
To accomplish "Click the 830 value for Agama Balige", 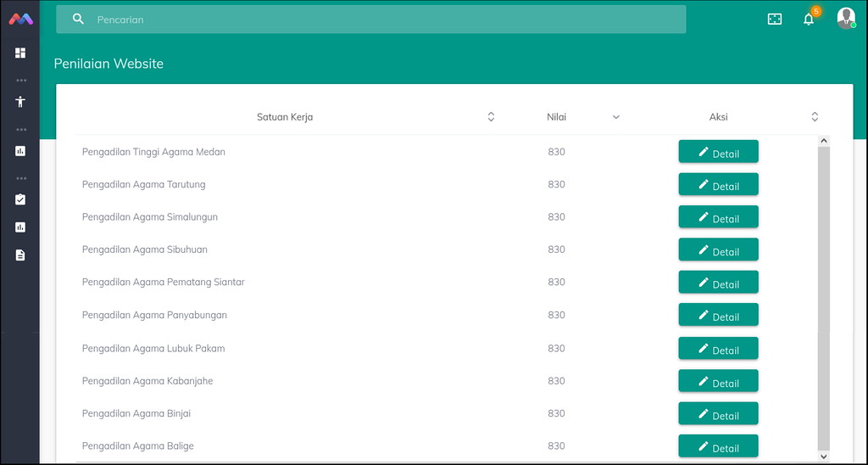I will (556, 446).
